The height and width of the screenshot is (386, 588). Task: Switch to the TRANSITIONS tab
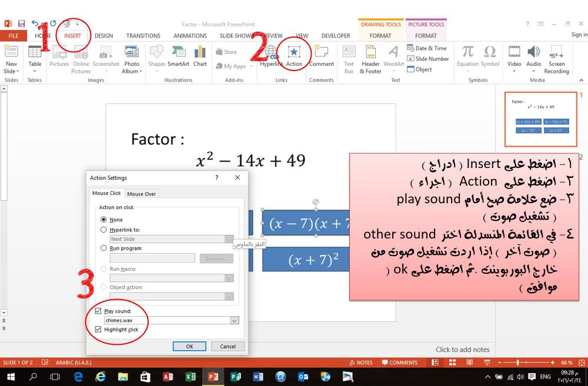tap(143, 36)
